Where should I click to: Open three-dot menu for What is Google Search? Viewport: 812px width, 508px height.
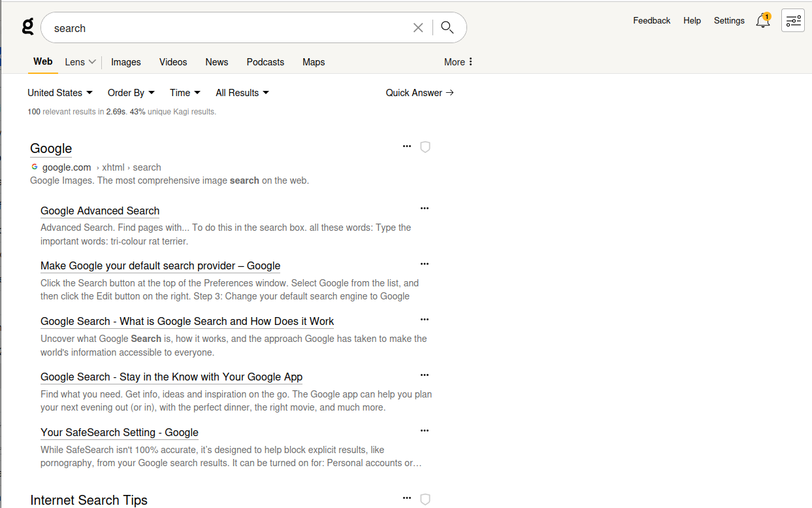(x=425, y=320)
